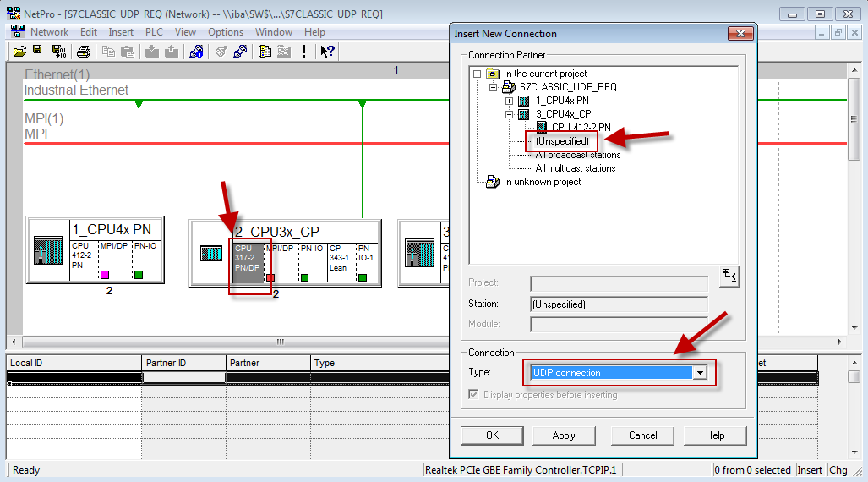The height and width of the screenshot is (482, 868).
Task: Expand the 1_CPU4x PN tree node
Action: click(x=510, y=101)
